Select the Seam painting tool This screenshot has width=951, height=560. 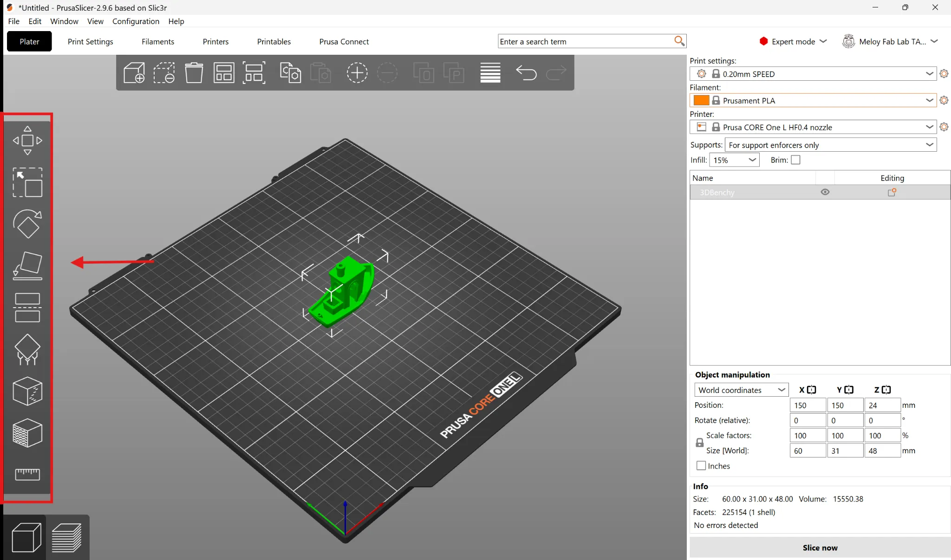coord(27,391)
